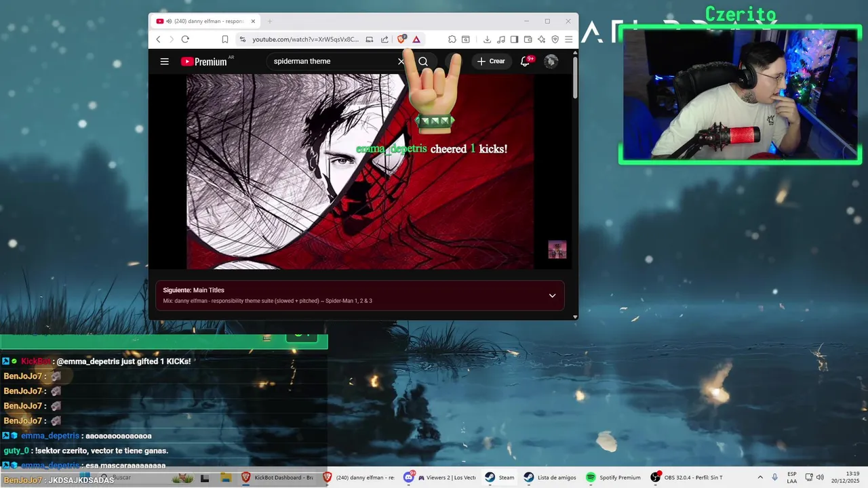Mute the tab via the speaker icon

(168, 21)
